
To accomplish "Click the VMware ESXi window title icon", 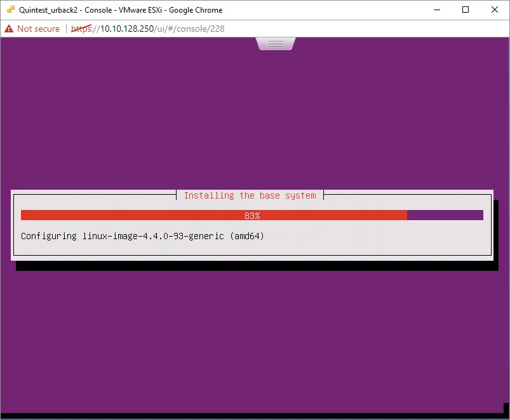I will (11, 10).
